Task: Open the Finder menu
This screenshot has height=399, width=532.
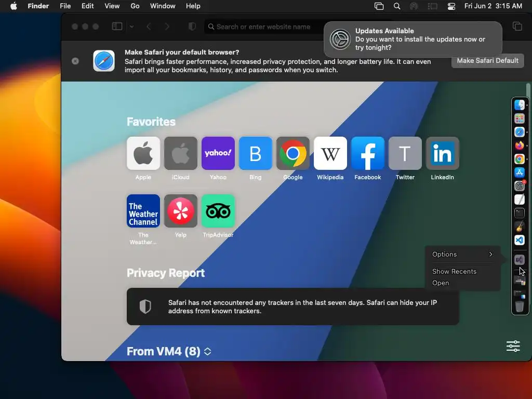Action: click(x=38, y=6)
